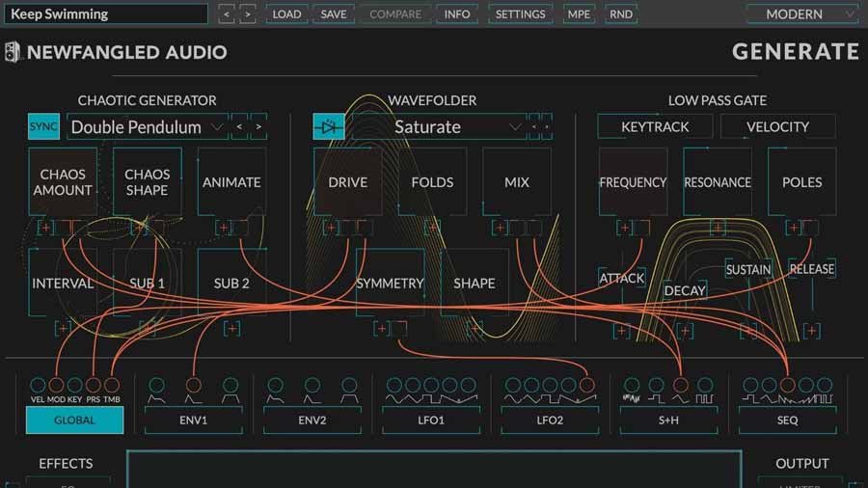Click the CHAOS SHAPE control
This screenshot has width=868, height=488.
click(148, 182)
